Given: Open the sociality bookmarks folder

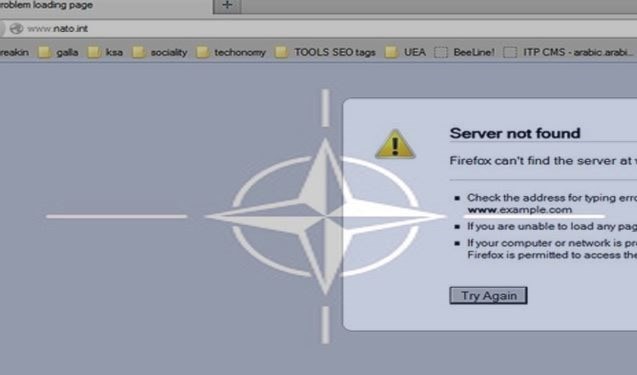Looking at the screenshot, I should [160, 52].
